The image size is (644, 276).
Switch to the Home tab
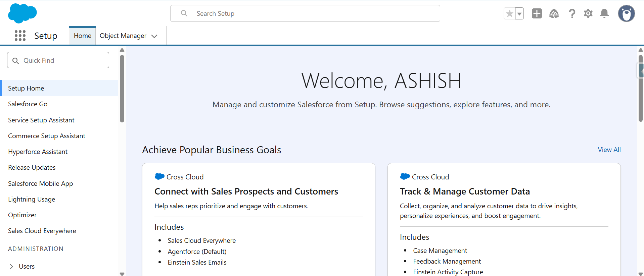point(82,36)
